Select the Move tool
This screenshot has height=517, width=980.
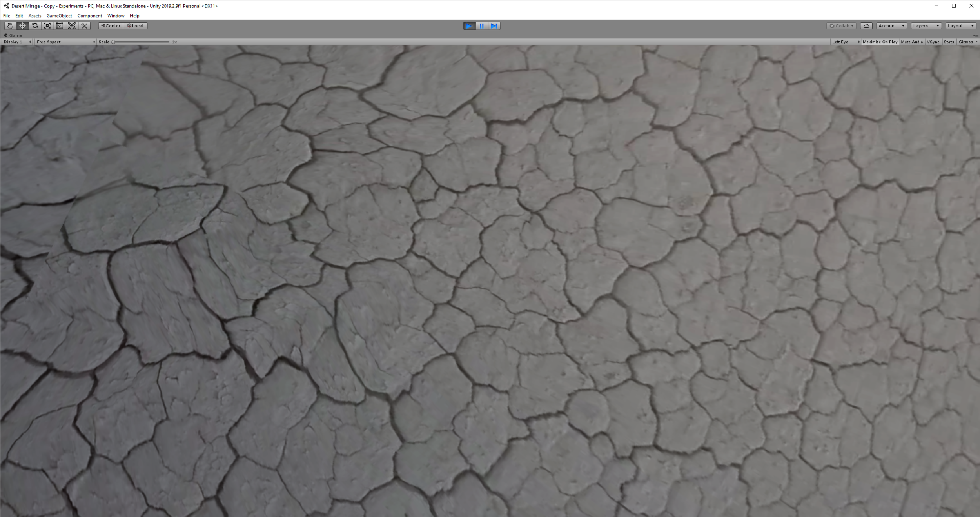22,26
